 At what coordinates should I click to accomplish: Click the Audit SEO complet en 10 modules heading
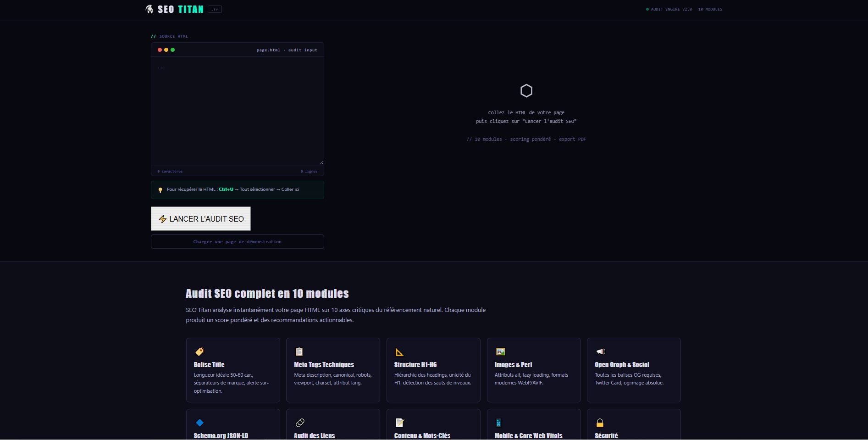coord(267,294)
